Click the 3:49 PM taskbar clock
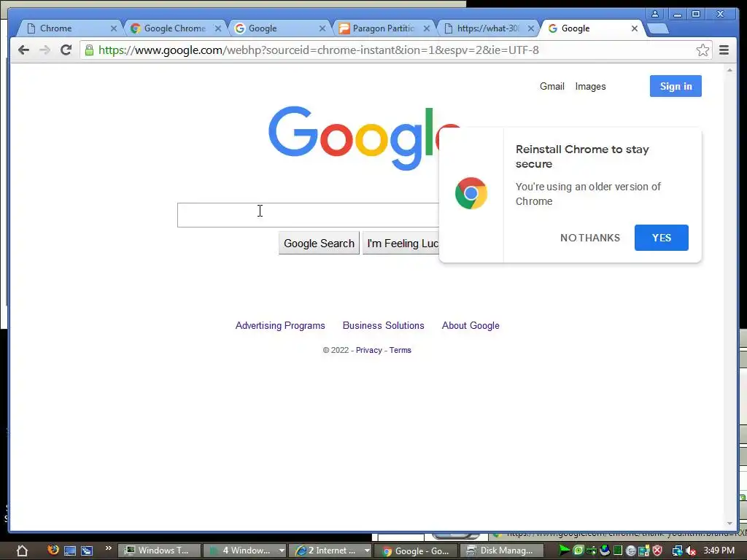747x560 pixels. (719, 551)
